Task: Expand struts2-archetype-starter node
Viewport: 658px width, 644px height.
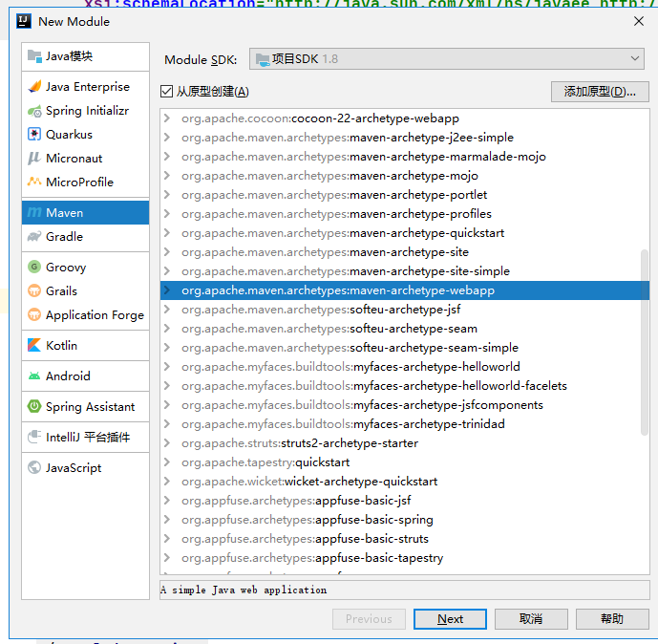Action: coord(167,443)
